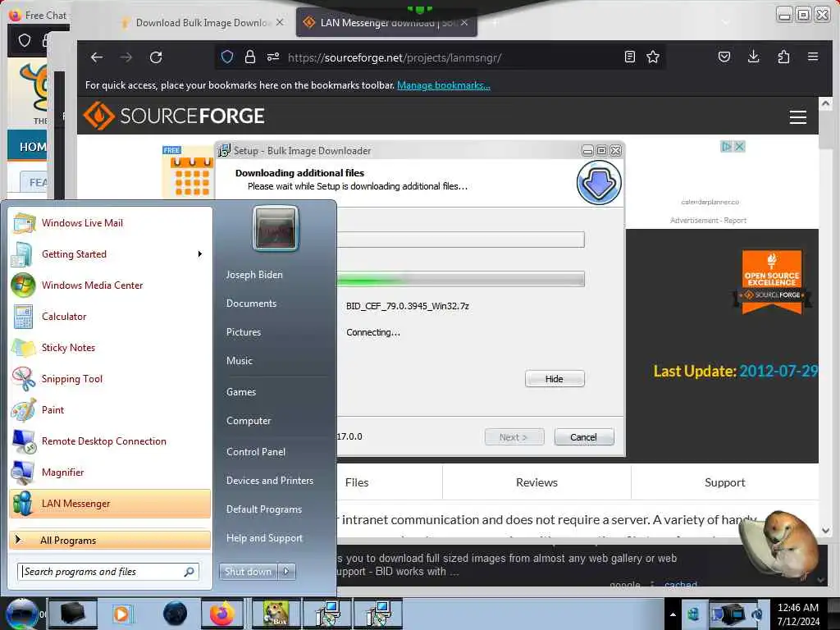Click the Shut down button
The height and width of the screenshot is (630, 840).
249,572
